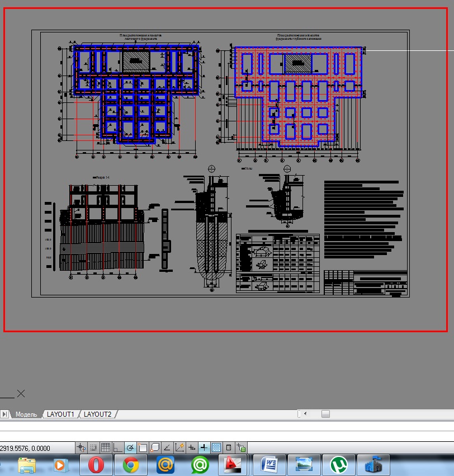Click the coordinates readout 2919.5576, 0.0000

click(x=25, y=449)
